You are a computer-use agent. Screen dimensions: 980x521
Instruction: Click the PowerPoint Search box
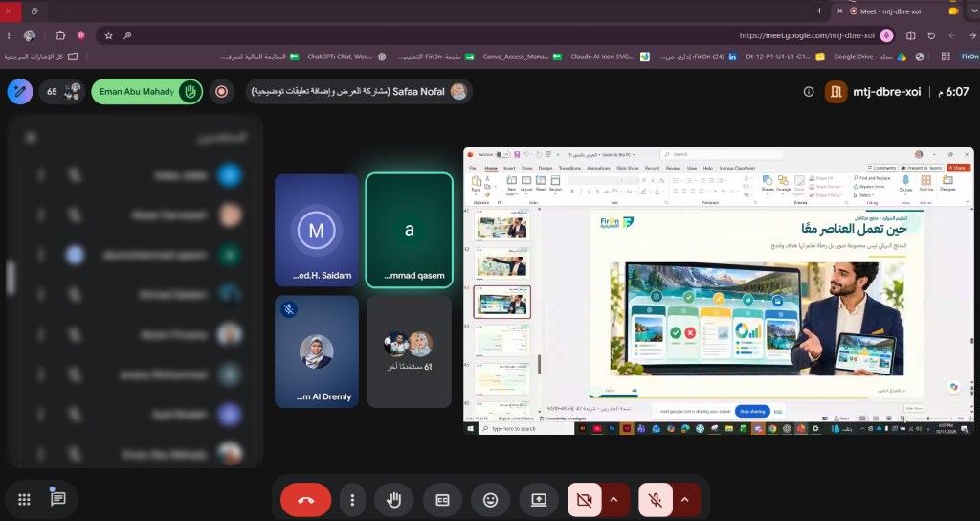coord(722,154)
